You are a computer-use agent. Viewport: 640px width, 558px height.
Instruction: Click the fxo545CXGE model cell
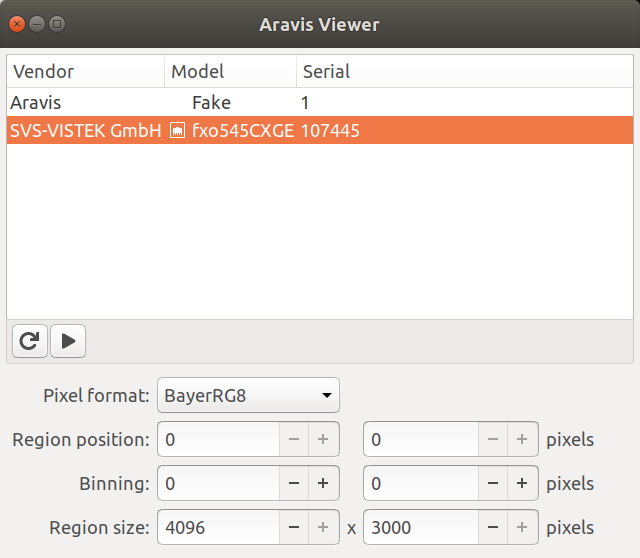243,131
